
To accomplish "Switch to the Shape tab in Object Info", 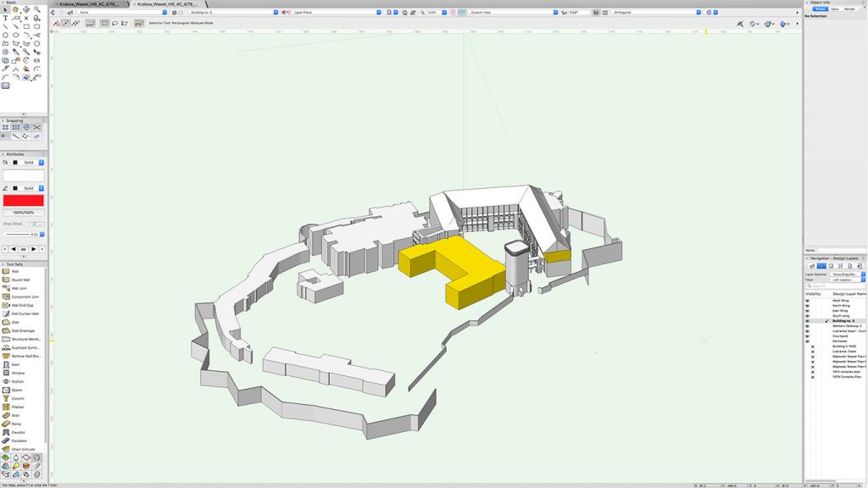I will tap(821, 8).
